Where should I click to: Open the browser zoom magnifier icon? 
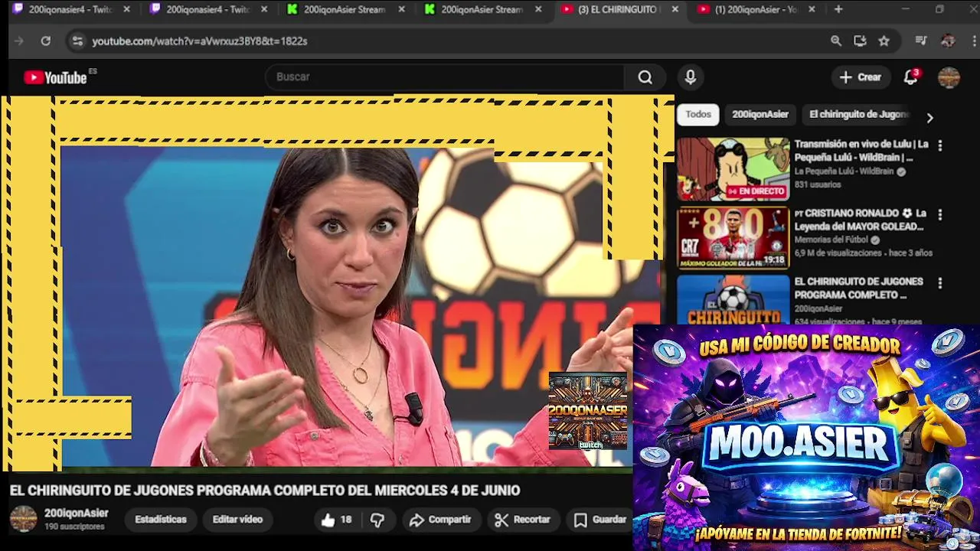pos(836,41)
